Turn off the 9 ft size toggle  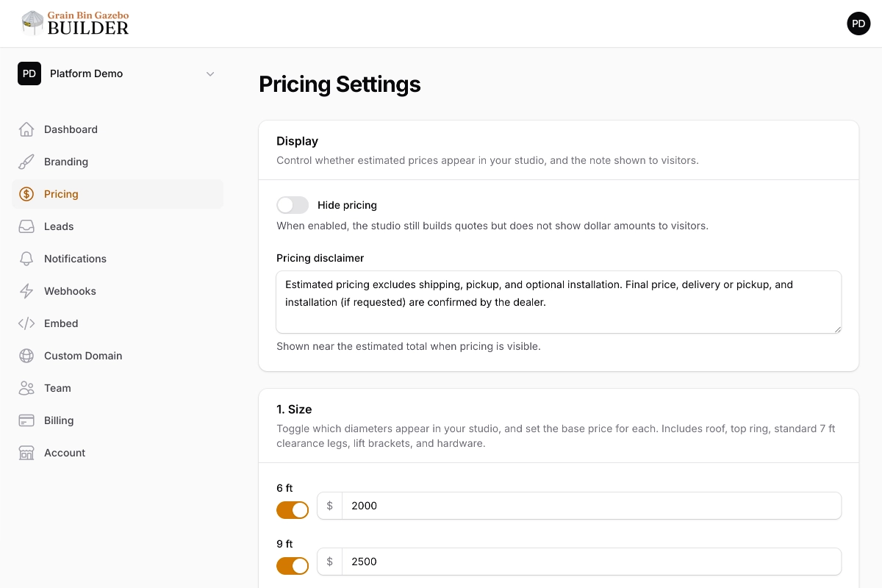click(x=293, y=566)
